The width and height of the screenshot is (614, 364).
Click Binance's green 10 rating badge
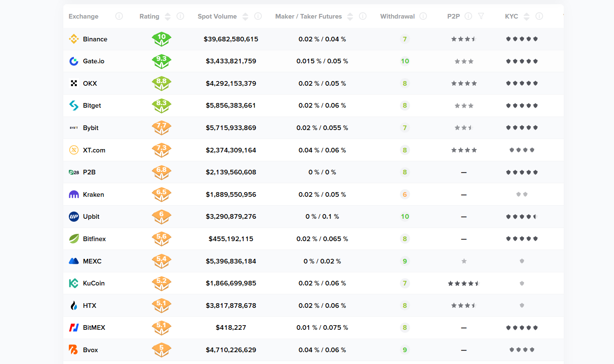tap(161, 39)
